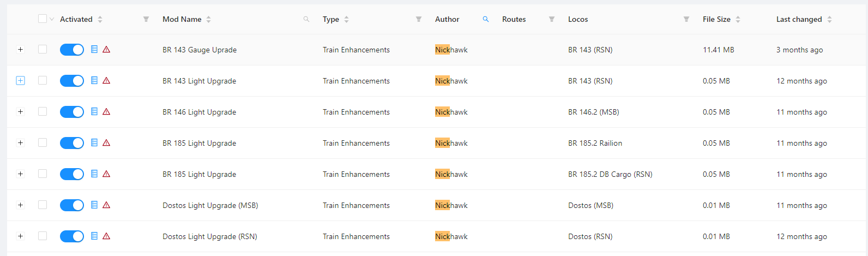
Task: Sort the table by File Size
Action: (738, 19)
